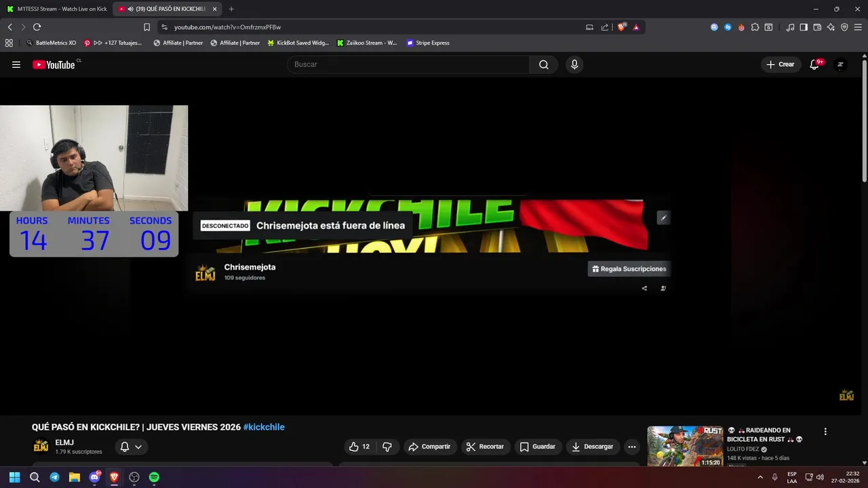Screen dimensions: 868x488
Task: Open the Rust bicycle raid video thumbnail
Action: coord(685,447)
